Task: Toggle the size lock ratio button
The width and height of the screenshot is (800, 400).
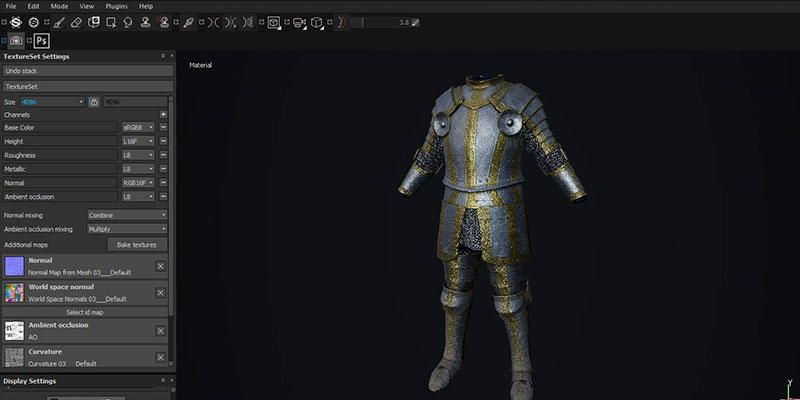Action: click(x=94, y=102)
